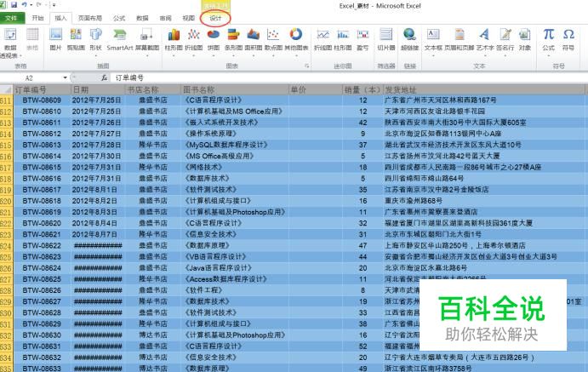Select the 订单编号 column header
588x372 pixels.
[x=42, y=89]
